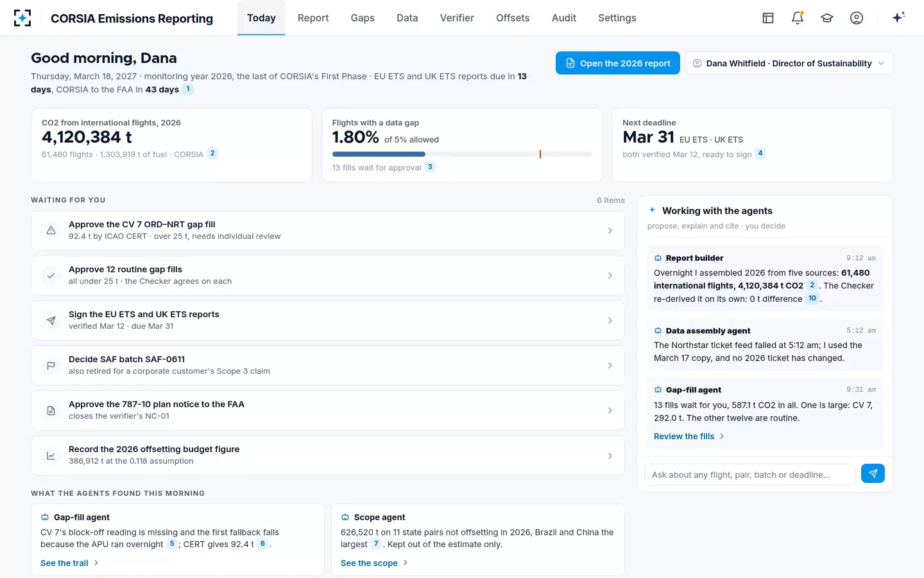Click the CORSIA app logo icon
The height and width of the screenshot is (578, 924).
pos(22,18)
